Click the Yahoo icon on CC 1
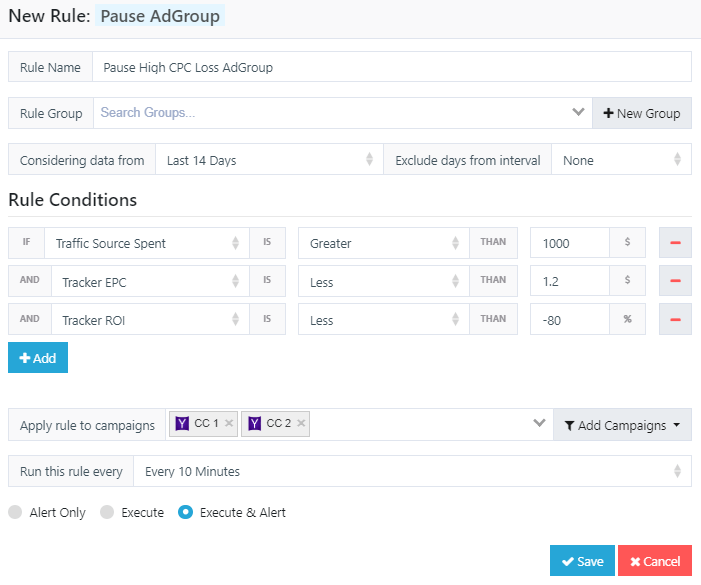The image size is (701, 585). 182,423
